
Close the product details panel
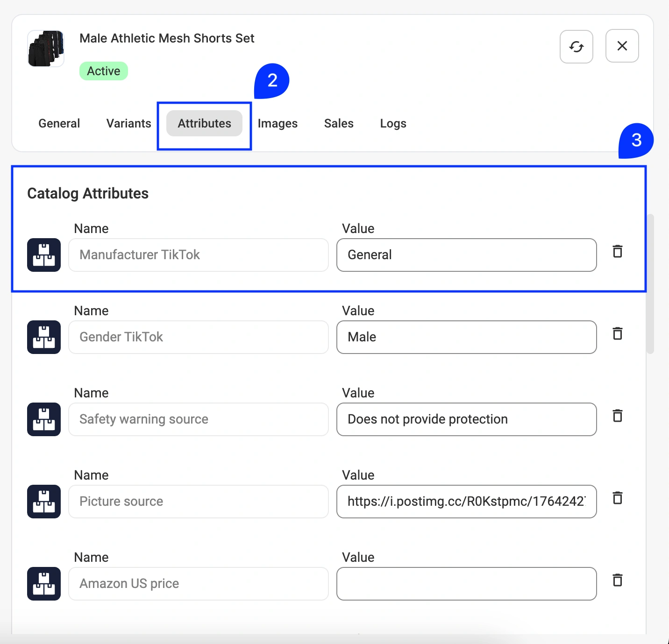click(x=622, y=46)
